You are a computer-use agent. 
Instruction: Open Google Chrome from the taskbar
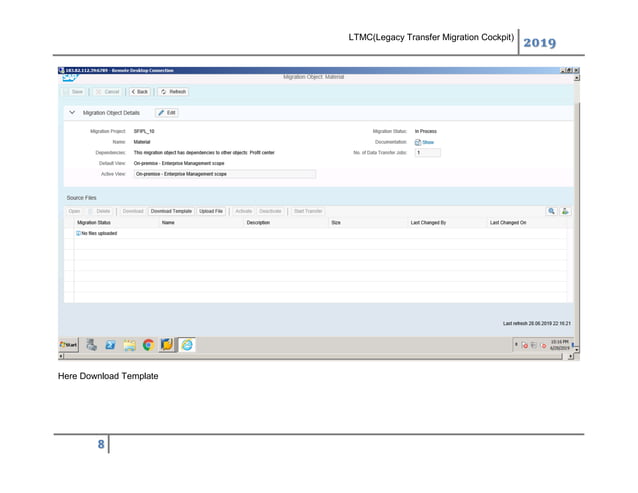click(148, 344)
